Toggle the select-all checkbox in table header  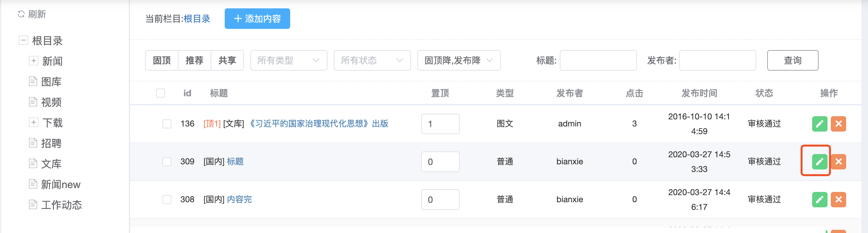click(x=161, y=93)
